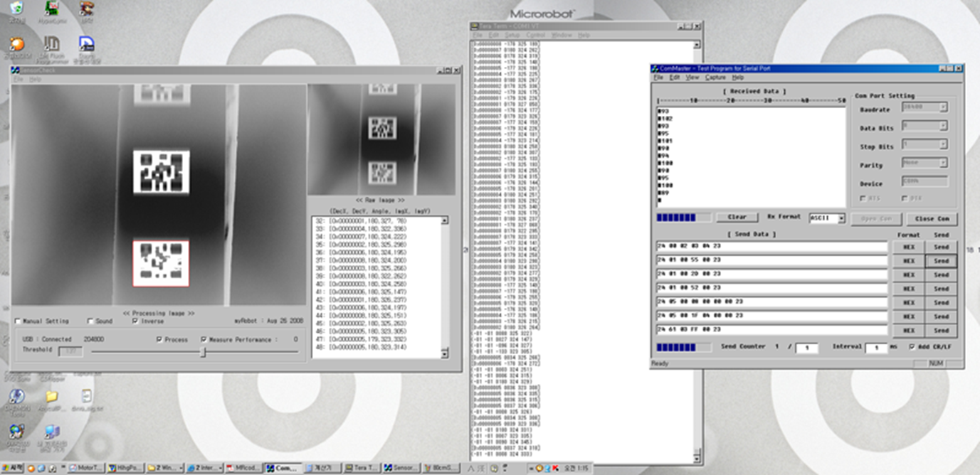The width and height of the screenshot is (980, 475).
Task: Enable the Manual Setting checkbox in SensorCheck
Action: [19, 321]
